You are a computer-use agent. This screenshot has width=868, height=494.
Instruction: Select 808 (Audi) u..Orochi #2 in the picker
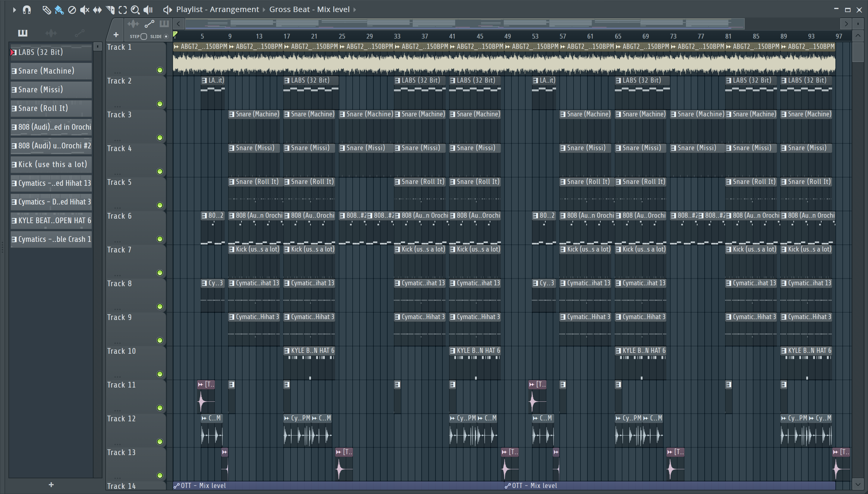tap(51, 146)
